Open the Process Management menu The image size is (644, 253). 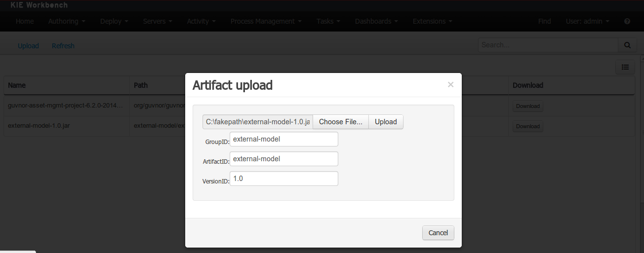tap(266, 21)
